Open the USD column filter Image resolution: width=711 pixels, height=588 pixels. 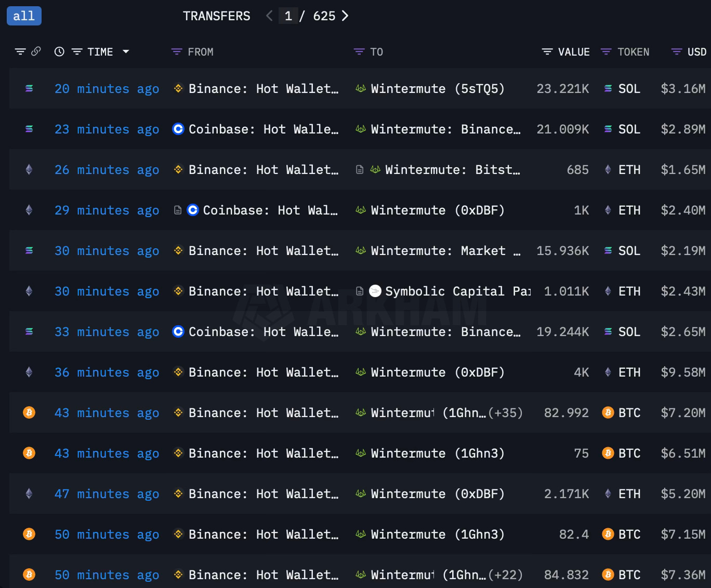pyautogui.click(x=677, y=52)
